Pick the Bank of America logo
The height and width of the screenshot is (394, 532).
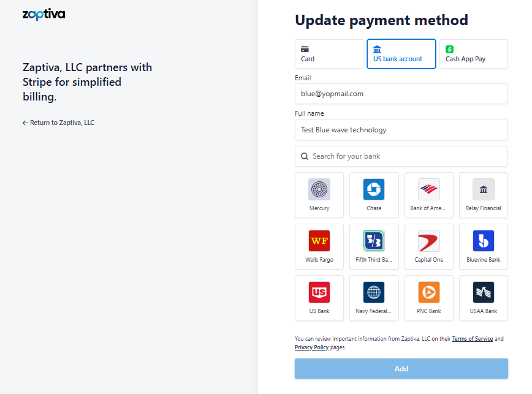coord(428,189)
